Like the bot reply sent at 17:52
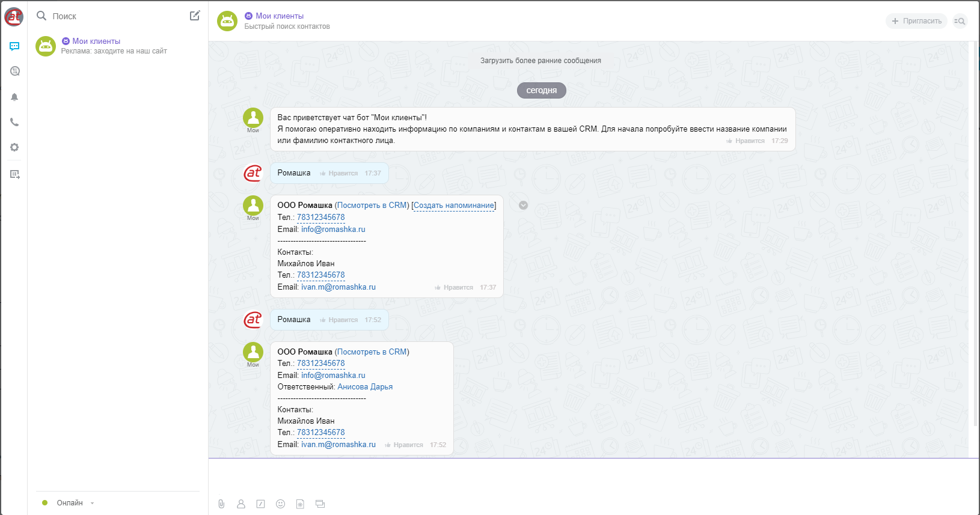980x515 pixels. (404, 445)
